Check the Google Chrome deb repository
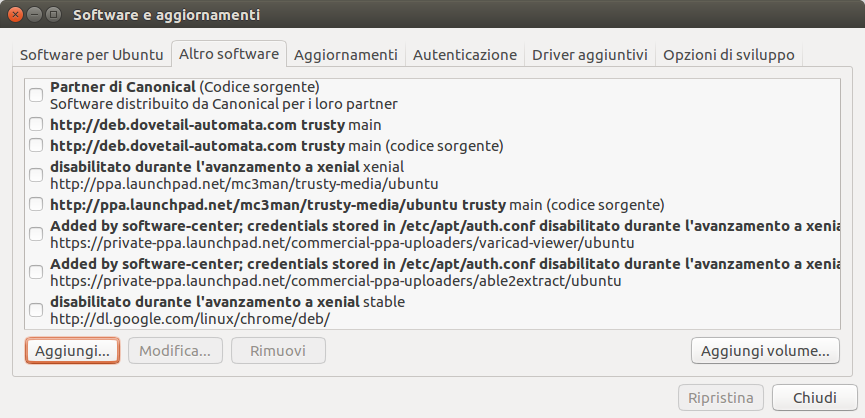 (36, 310)
